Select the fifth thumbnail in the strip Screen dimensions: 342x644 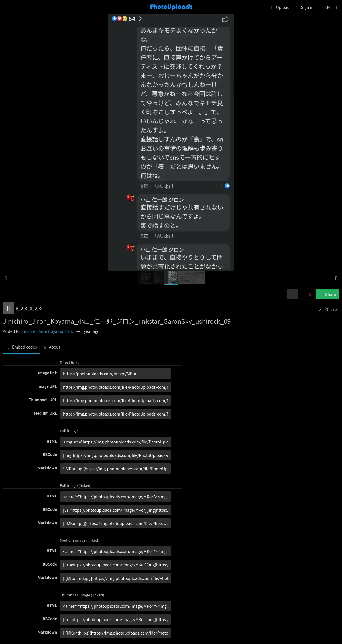[x=198, y=278]
